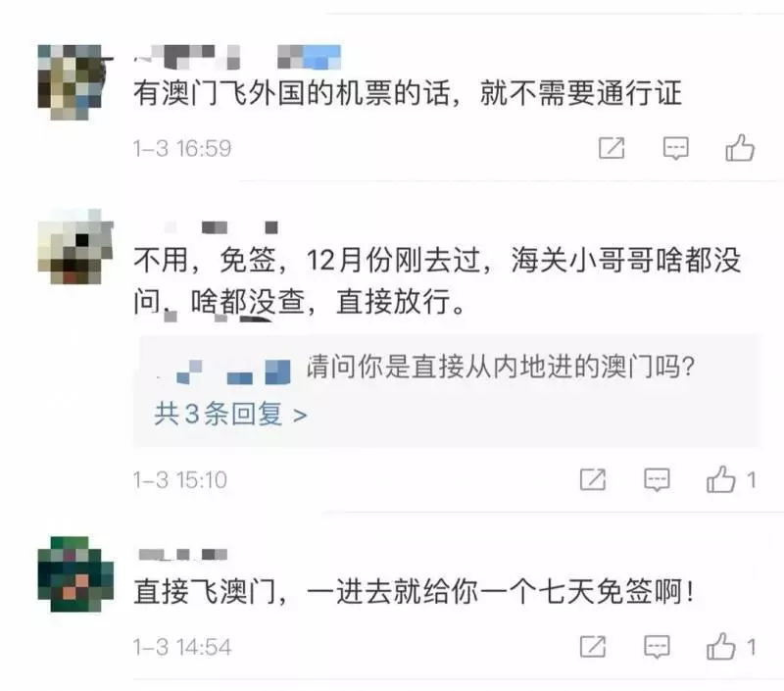Share the 16:59 comment about 澳门 flights
Screen dimensions: 784x691
pos(612,148)
